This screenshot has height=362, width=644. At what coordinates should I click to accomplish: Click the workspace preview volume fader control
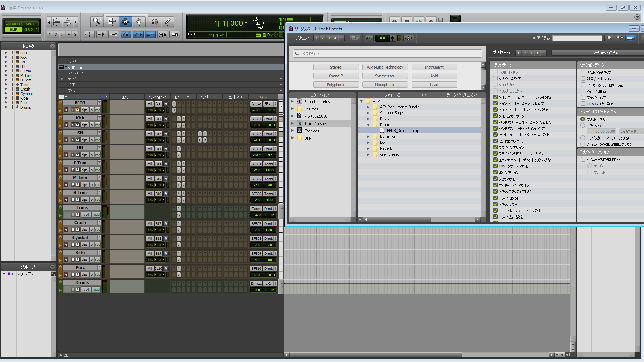pyautogui.click(x=393, y=38)
